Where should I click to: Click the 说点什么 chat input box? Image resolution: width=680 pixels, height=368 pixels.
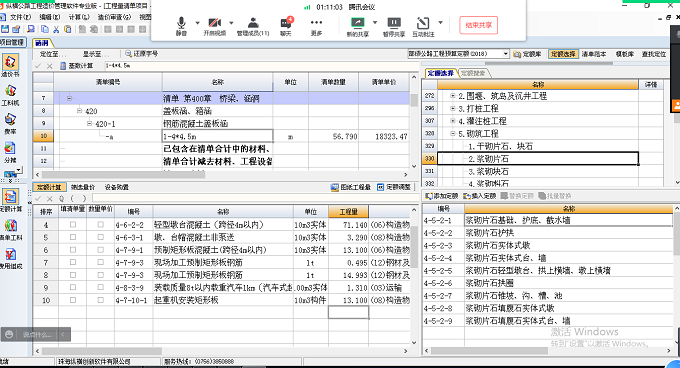[x=36, y=334]
